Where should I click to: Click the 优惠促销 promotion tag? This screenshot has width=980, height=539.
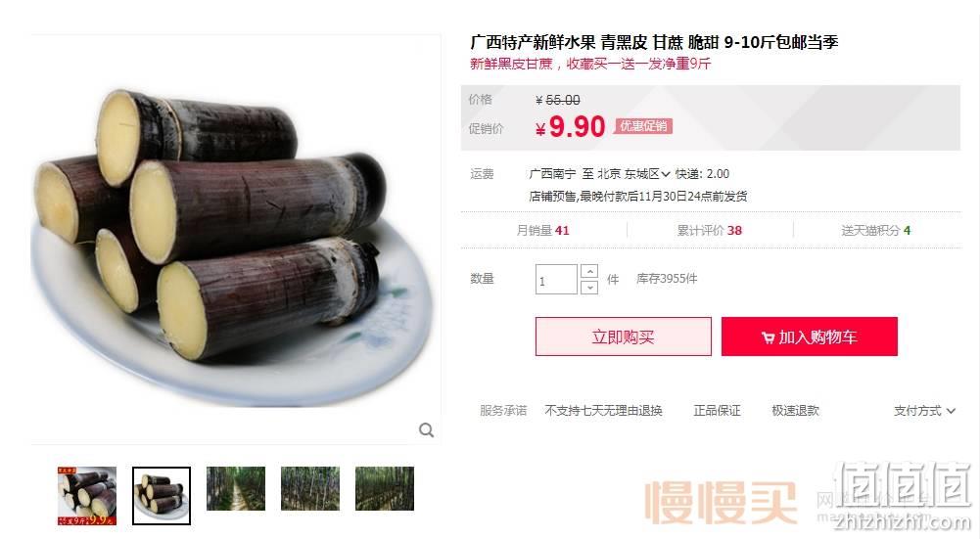[x=643, y=126]
